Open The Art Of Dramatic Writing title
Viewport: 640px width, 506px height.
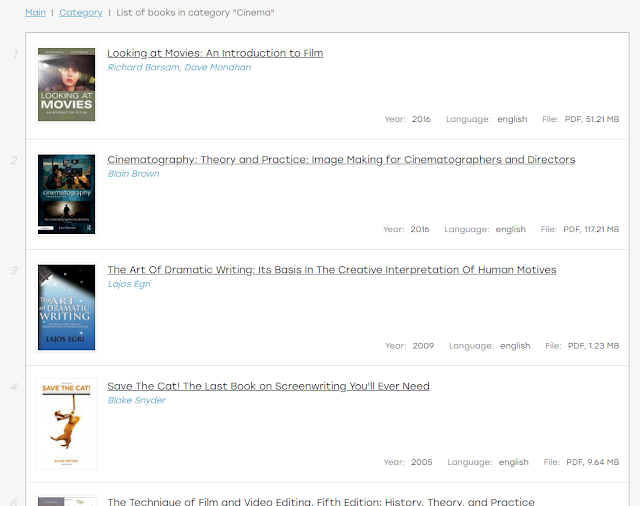click(332, 270)
